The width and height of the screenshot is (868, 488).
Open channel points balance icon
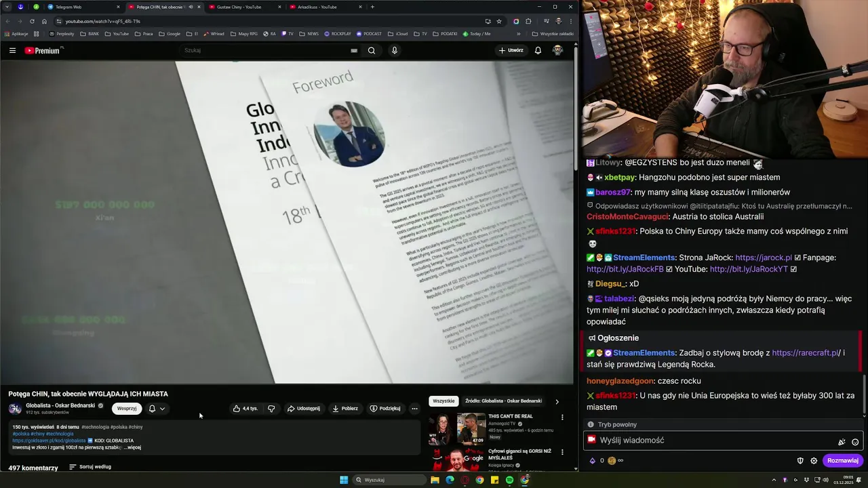(612, 461)
